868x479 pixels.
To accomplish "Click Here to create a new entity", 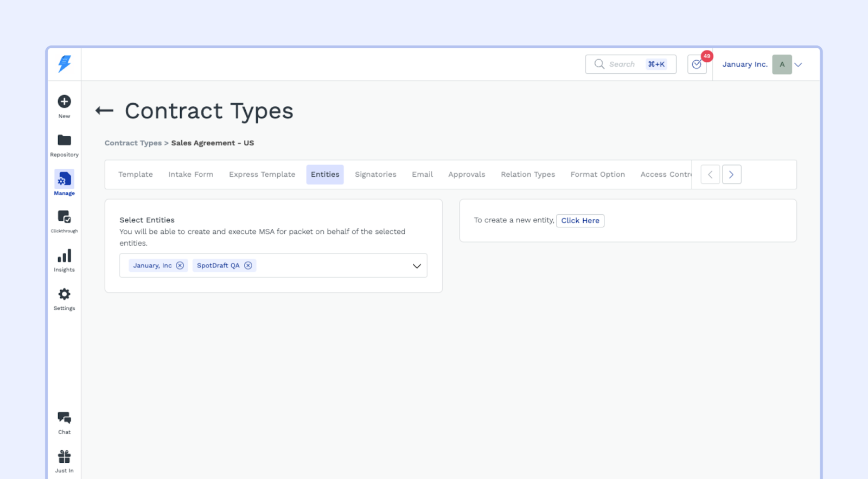I will point(580,221).
